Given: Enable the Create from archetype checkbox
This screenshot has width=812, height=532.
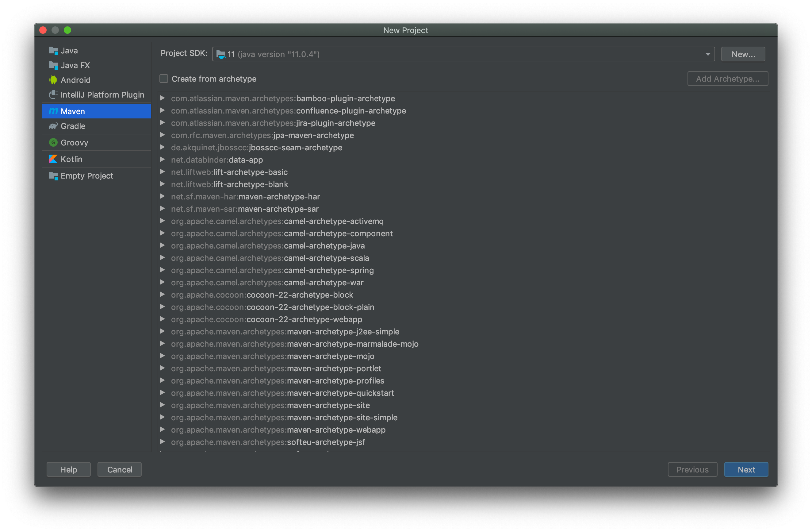Looking at the screenshot, I should point(163,79).
